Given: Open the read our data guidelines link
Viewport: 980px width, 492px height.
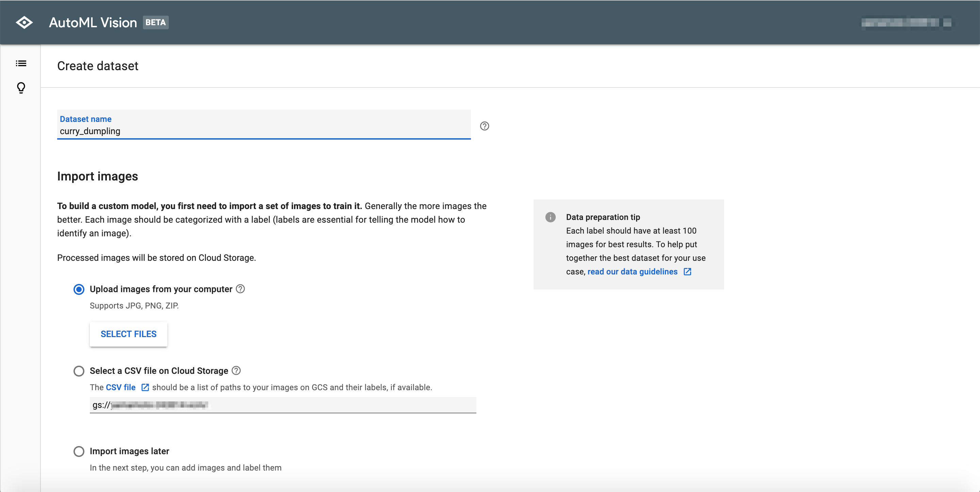Looking at the screenshot, I should (x=632, y=271).
